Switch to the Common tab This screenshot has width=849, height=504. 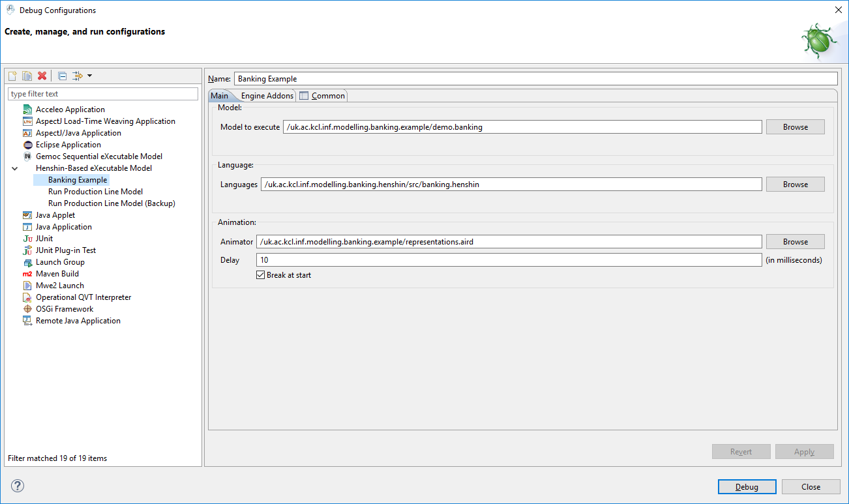[322, 96]
